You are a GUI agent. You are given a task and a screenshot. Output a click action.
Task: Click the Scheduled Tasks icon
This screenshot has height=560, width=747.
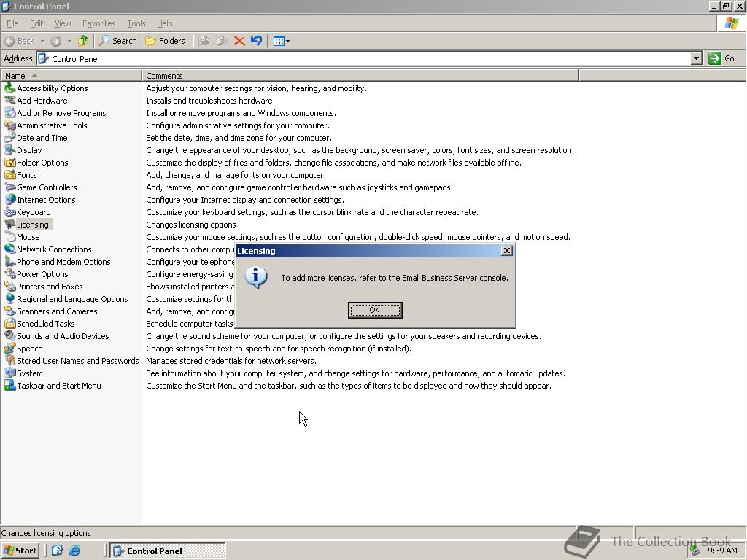coord(9,323)
